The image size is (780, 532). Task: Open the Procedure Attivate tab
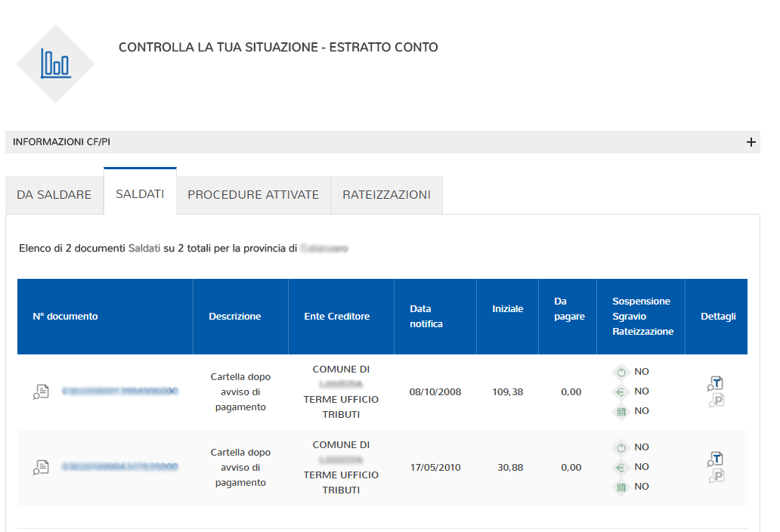[253, 195]
